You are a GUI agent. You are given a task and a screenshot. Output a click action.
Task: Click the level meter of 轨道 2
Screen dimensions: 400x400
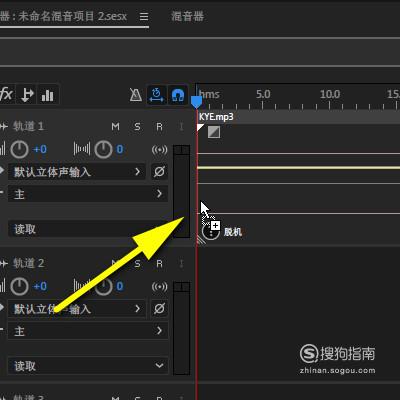coord(182,328)
